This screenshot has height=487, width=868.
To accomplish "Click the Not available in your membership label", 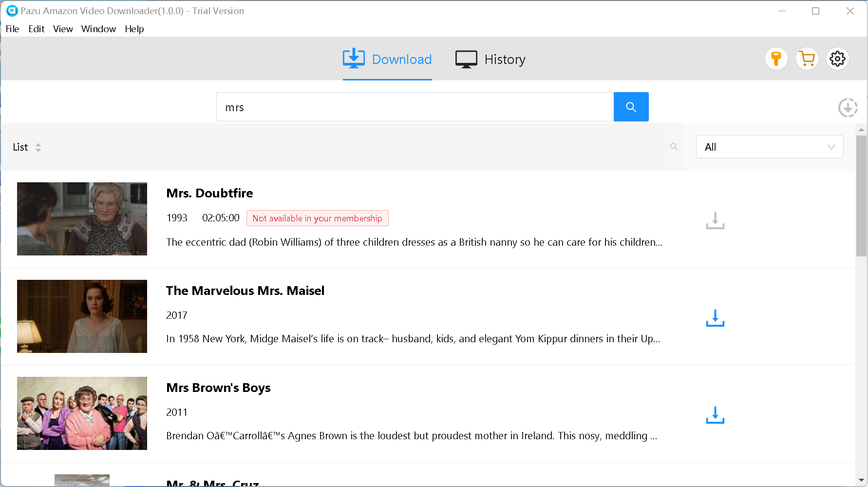I will coord(317,218).
